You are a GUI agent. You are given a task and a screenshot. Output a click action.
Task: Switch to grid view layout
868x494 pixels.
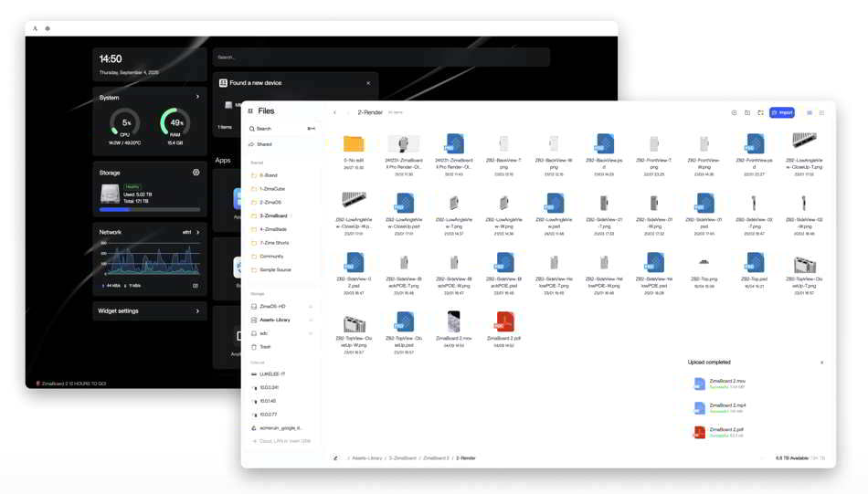pyautogui.click(x=821, y=112)
